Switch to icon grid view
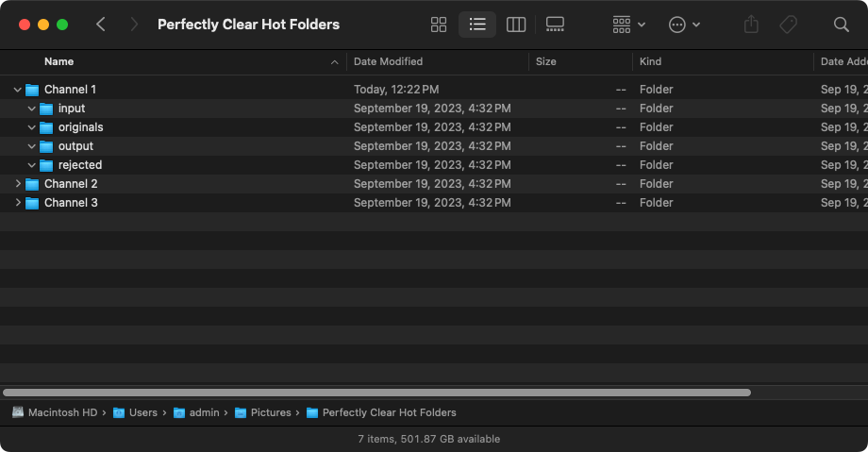This screenshot has width=868, height=452. click(439, 25)
